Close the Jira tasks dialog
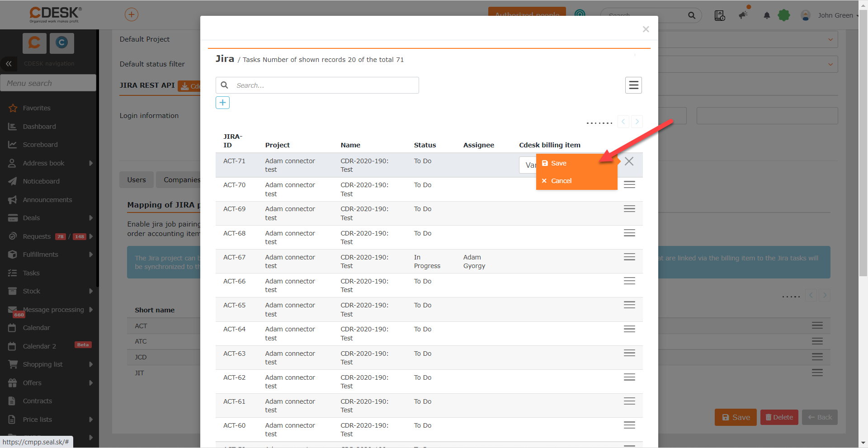 [x=646, y=29]
